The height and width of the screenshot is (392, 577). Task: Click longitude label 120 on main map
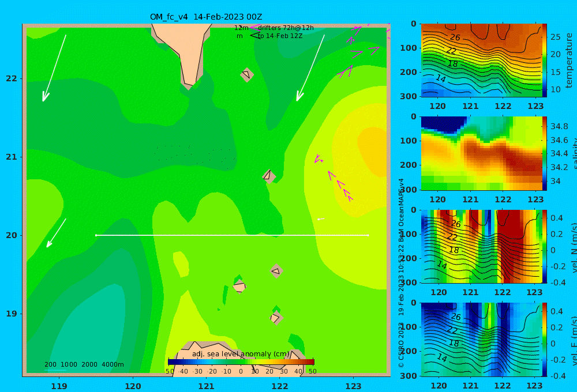(133, 386)
